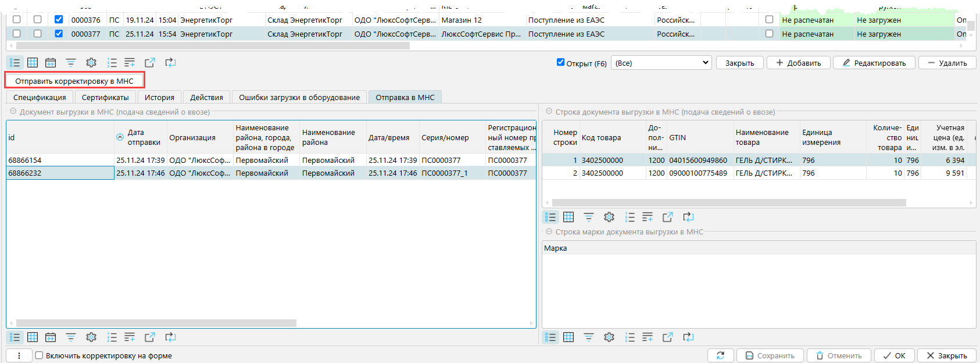The width and height of the screenshot is (980, 363).
Task: Click the horizontal scrollbar under the МНС documents table
Action: coord(156,323)
